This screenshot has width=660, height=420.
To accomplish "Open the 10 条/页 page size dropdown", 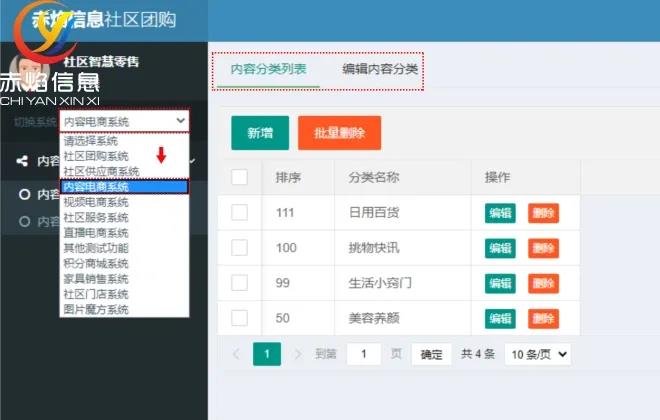I will pos(538,354).
